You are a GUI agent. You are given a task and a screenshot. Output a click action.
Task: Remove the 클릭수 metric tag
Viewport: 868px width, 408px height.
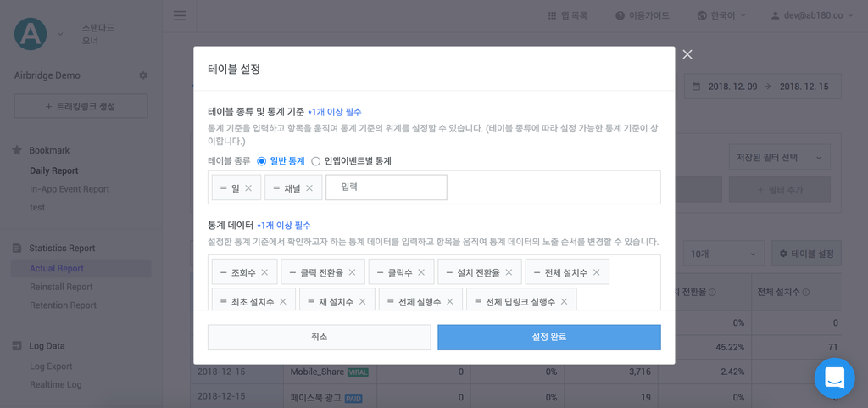pos(421,271)
